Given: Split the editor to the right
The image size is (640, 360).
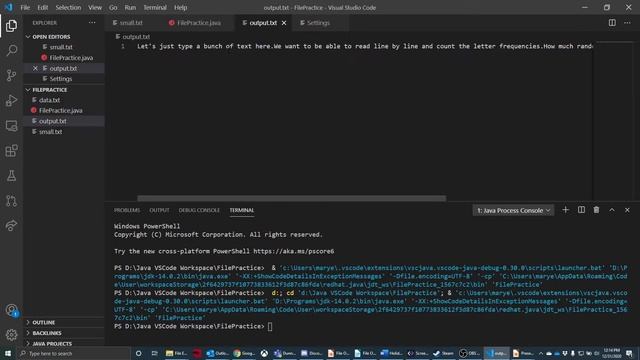Looking at the screenshot, I should click(612, 23).
